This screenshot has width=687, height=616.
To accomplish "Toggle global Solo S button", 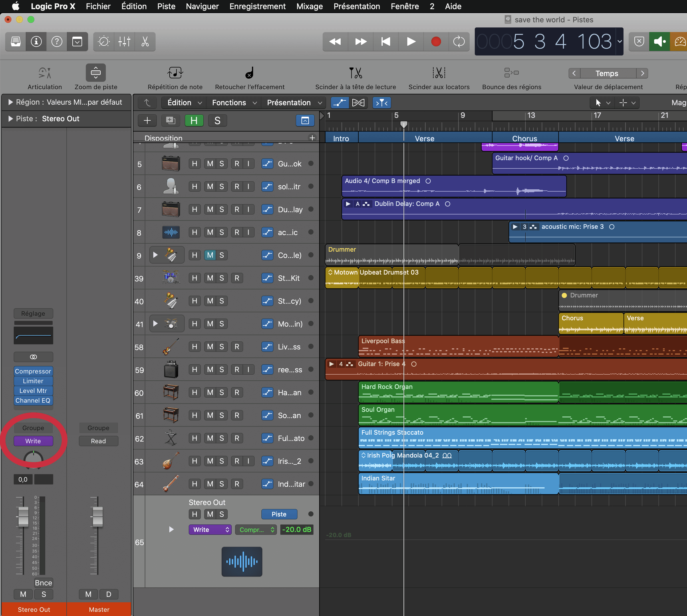I will [217, 120].
